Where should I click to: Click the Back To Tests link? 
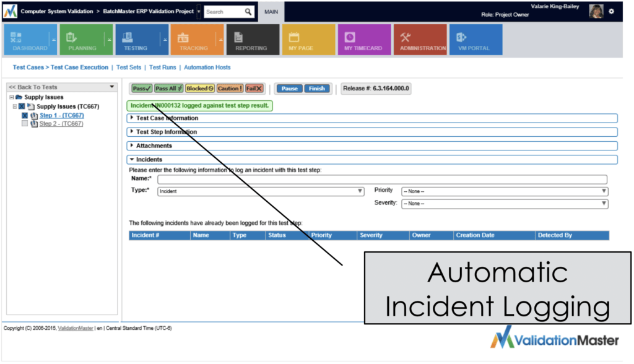pyautogui.click(x=33, y=87)
